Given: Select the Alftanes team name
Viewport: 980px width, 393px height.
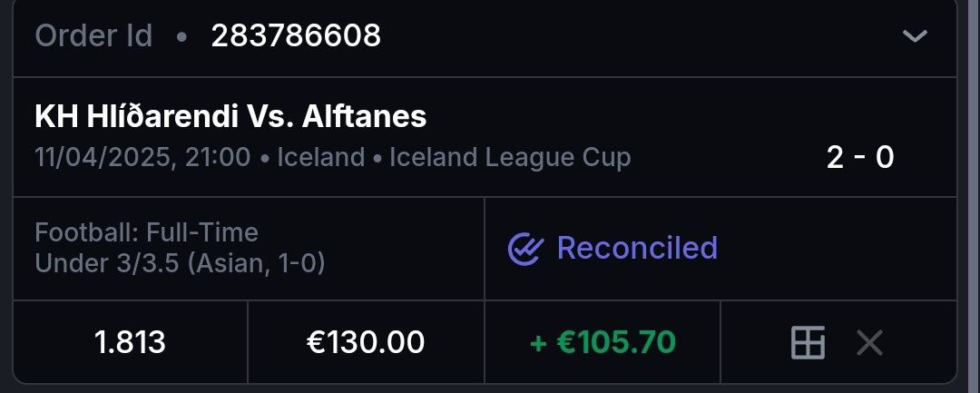Looking at the screenshot, I should pyautogui.click(x=364, y=116).
